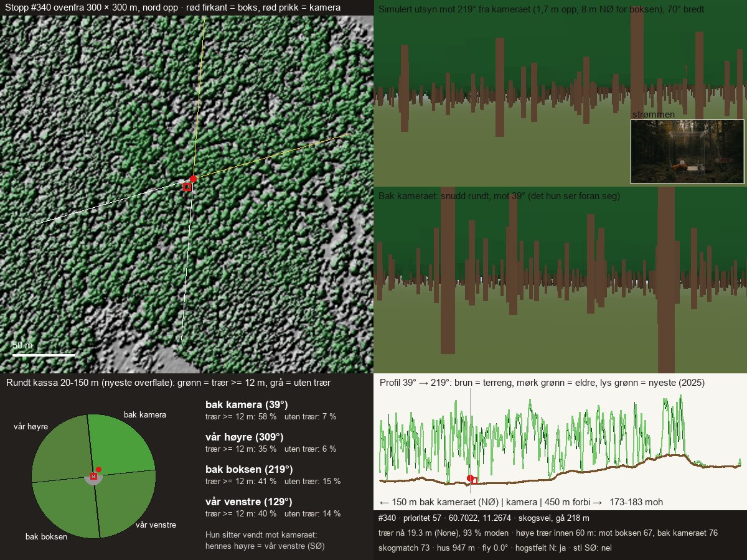The height and width of the screenshot is (560, 747).
Task: Click the pie chart label 'bak boksen'
Action: click(46, 536)
